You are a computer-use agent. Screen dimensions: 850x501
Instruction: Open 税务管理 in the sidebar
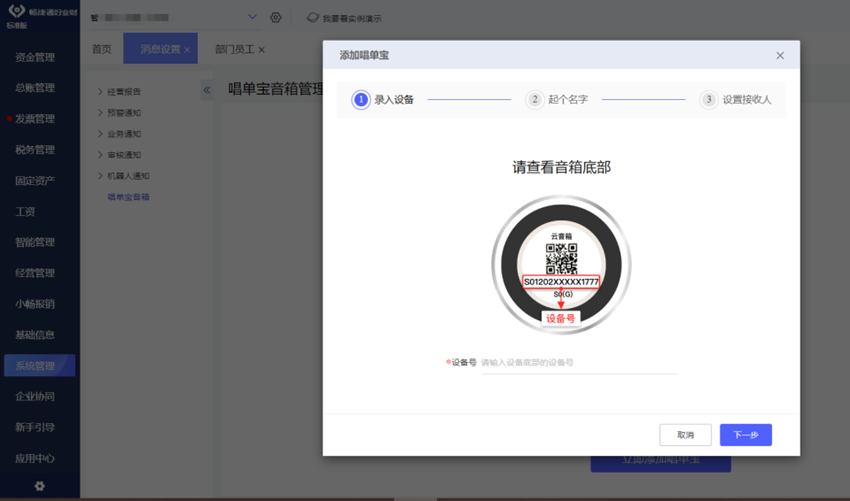pyautogui.click(x=35, y=149)
